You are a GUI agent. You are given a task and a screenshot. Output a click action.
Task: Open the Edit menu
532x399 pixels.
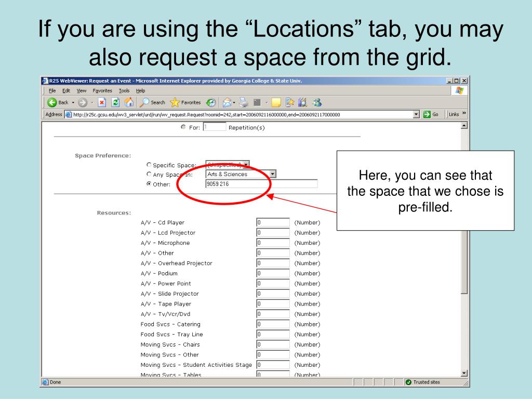pyautogui.click(x=66, y=90)
